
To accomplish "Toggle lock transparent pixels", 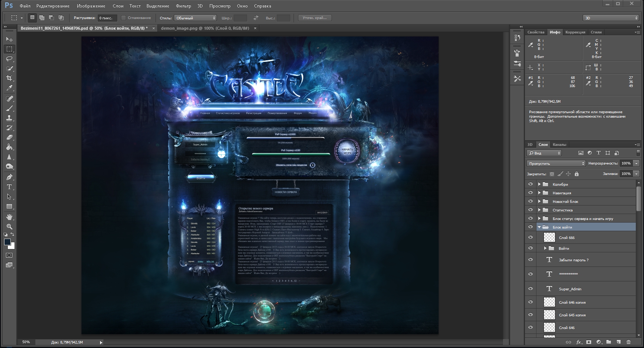I will pyautogui.click(x=552, y=174).
